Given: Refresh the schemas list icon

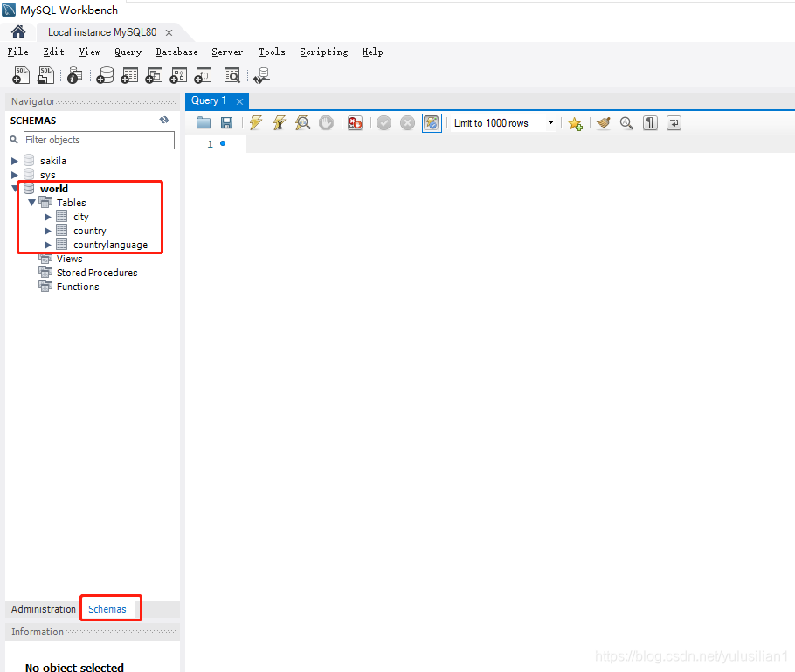Looking at the screenshot, I should click(164, 121).
